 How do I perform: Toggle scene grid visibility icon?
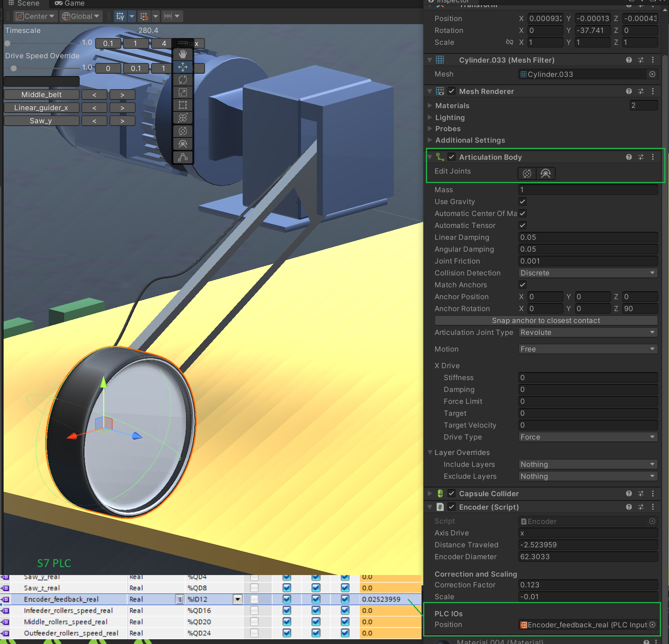click(120, 16)
